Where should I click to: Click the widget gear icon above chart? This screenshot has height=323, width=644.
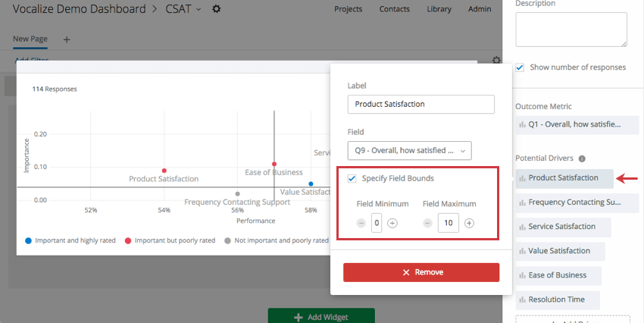[496, 61]
